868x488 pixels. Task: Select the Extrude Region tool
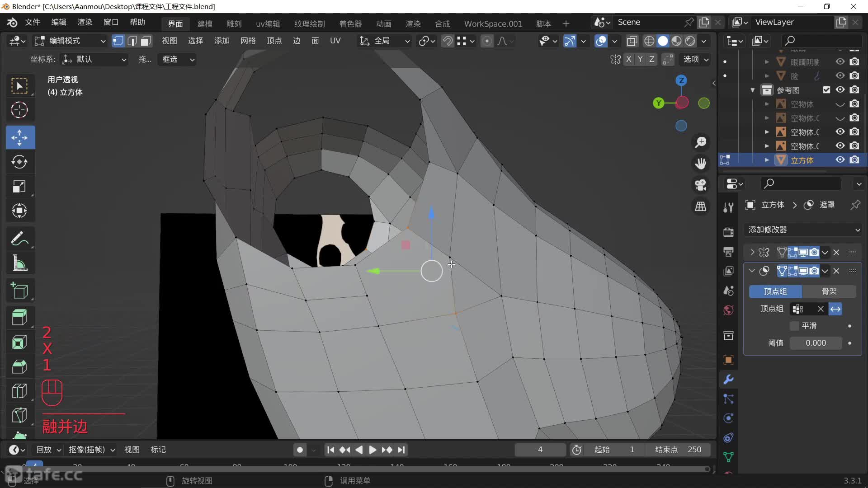(19, 318)
